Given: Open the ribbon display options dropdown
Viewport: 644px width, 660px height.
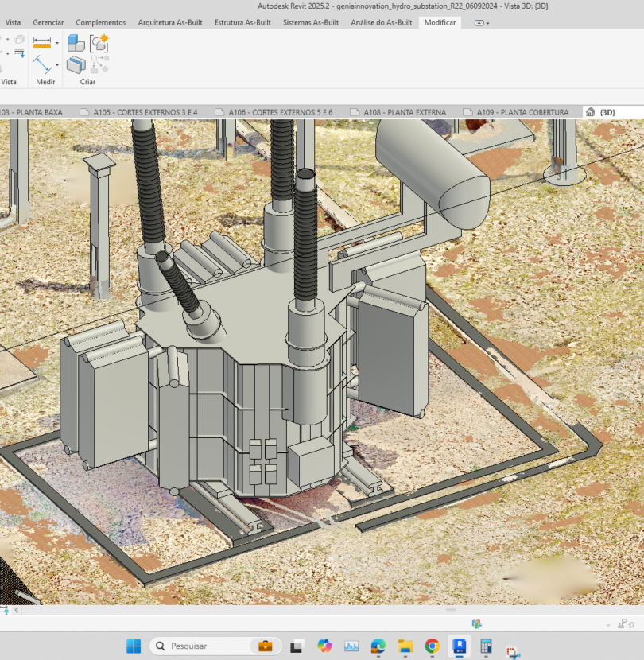Looking at the screenshot, I should click(482, 23).
